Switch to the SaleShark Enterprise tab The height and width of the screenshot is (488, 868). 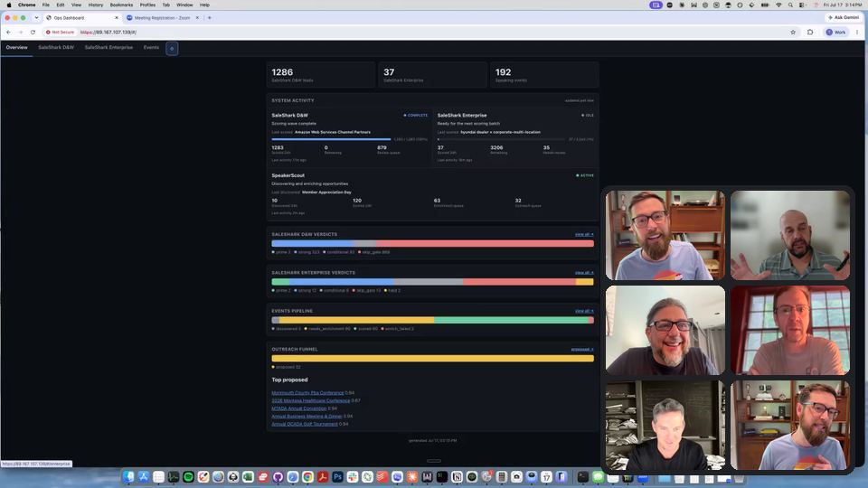point(108,48)
